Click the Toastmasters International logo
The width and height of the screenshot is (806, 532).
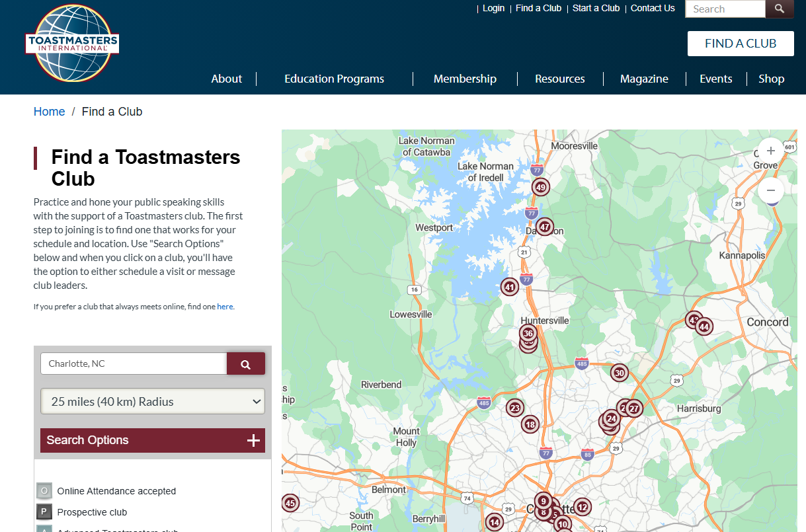(72, 44)
